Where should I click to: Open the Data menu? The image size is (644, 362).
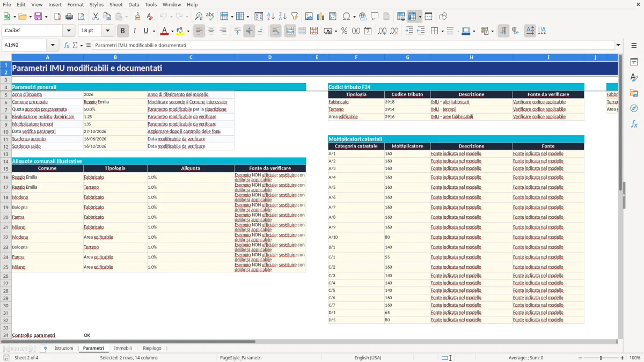coord(134,4)
